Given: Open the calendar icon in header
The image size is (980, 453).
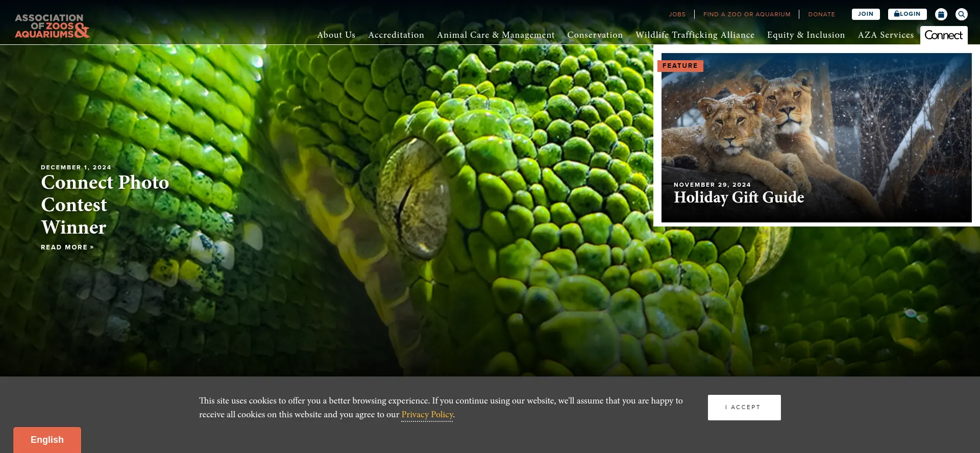Looking at the screenshot, I should coord(941,14).
